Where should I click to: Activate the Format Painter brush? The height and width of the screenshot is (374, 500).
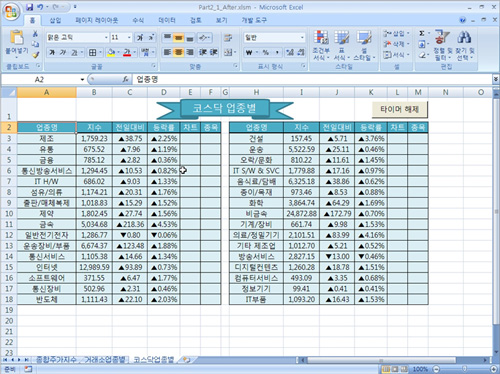pos(35,54)
